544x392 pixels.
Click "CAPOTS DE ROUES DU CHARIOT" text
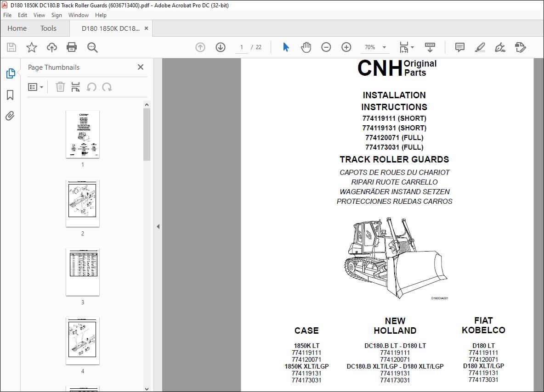coord(395,172)
